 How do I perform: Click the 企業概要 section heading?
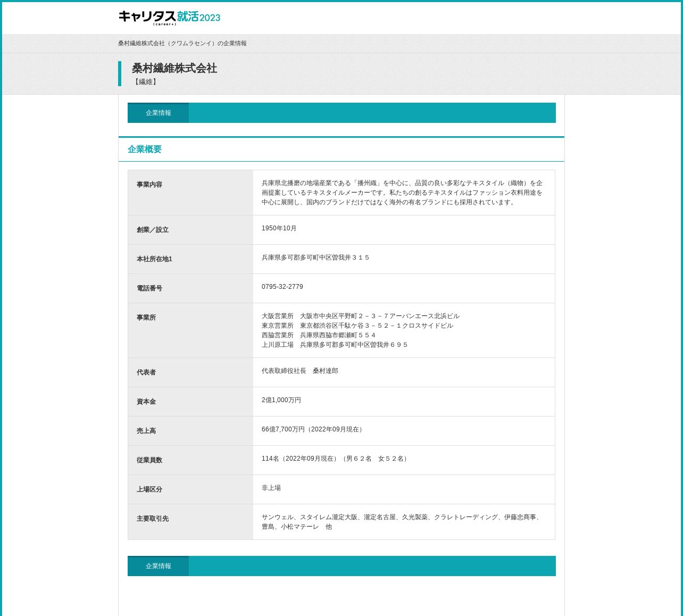pos(145,149)
